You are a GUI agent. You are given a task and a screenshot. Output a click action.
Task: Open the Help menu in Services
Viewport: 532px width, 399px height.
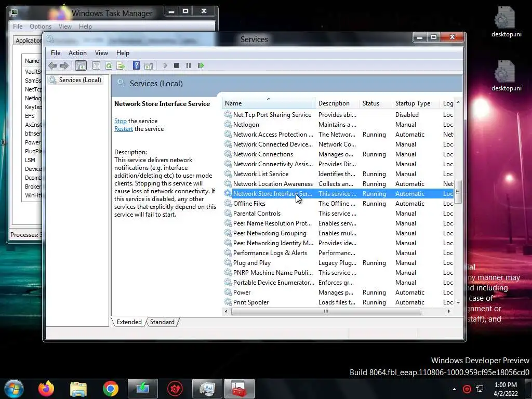123,53
